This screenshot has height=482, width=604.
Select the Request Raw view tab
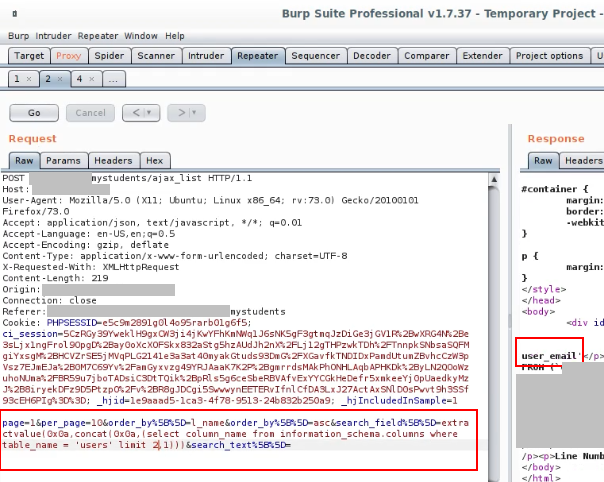24,161
